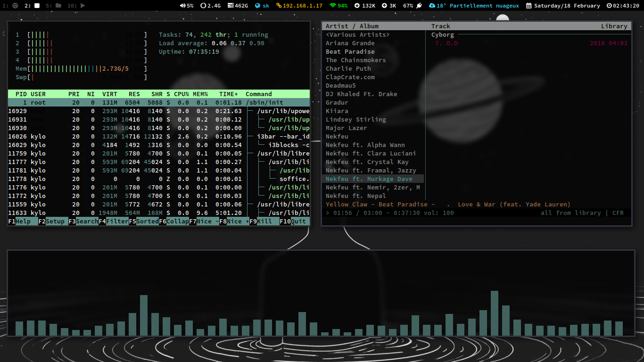Click the upload speed arrow icon 3K
This screenshot has height=362, width=644.
pos(384,6)
